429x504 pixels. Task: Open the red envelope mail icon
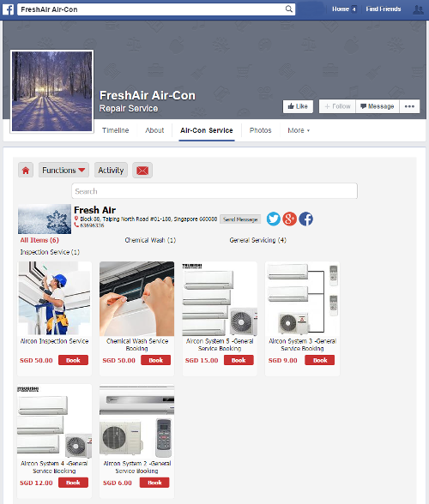click(142, 170)
